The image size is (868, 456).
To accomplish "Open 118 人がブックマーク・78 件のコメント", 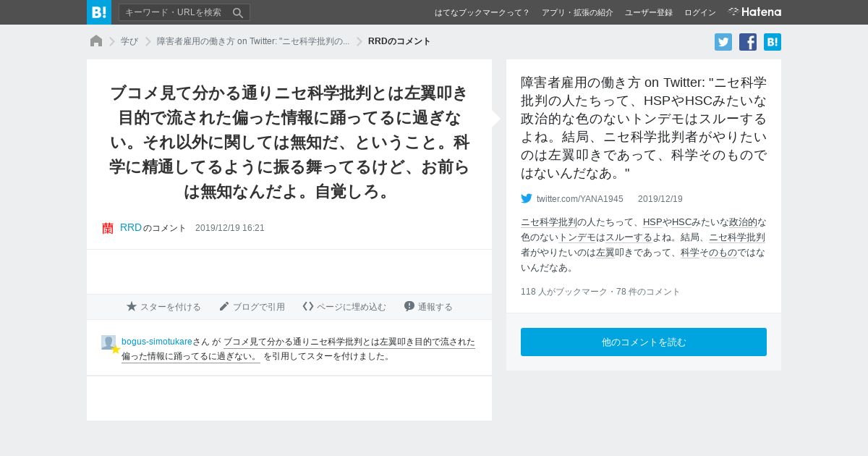I will tap(600, 292).
